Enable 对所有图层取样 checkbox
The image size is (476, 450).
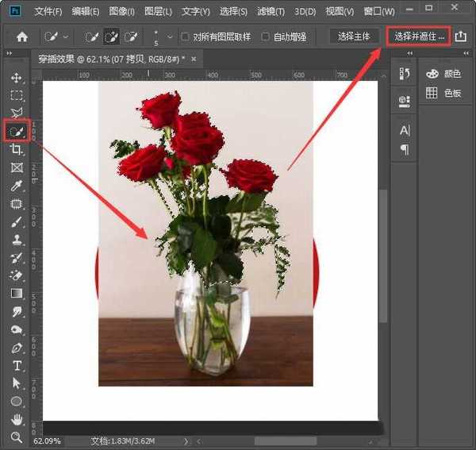[186, 37]
